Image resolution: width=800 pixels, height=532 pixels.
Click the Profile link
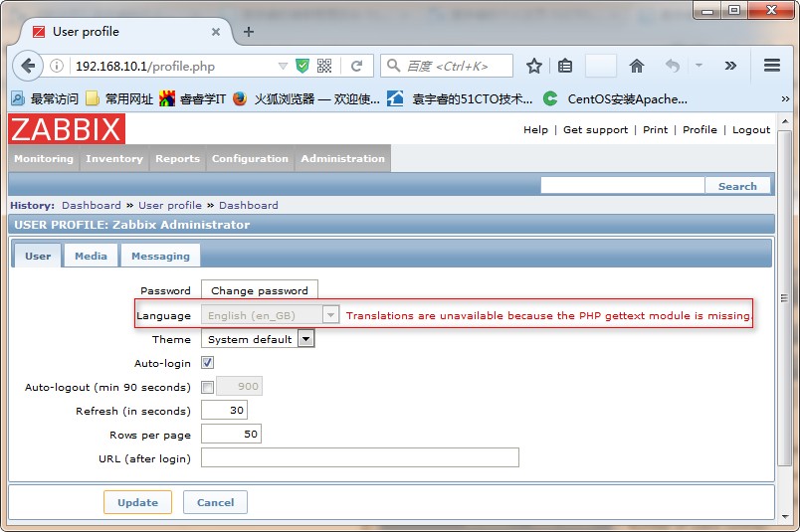pyautogui.click(x=700, y=129)
